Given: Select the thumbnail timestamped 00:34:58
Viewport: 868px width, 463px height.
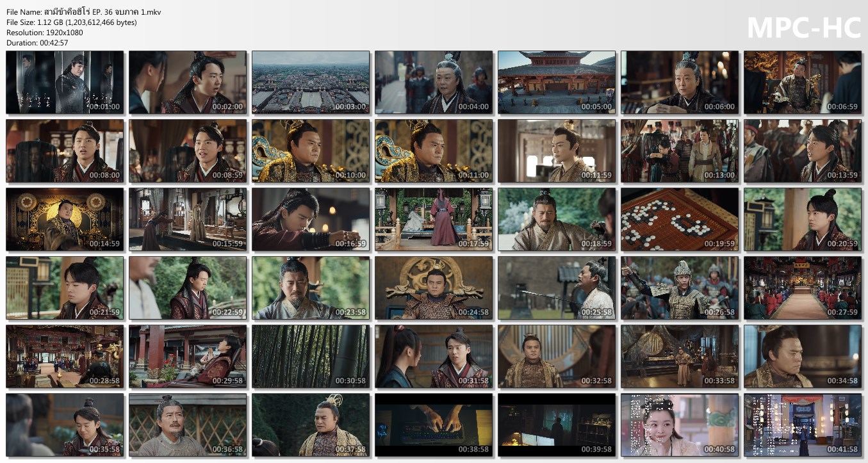Looking at the screenshot, I should point(803,357).
